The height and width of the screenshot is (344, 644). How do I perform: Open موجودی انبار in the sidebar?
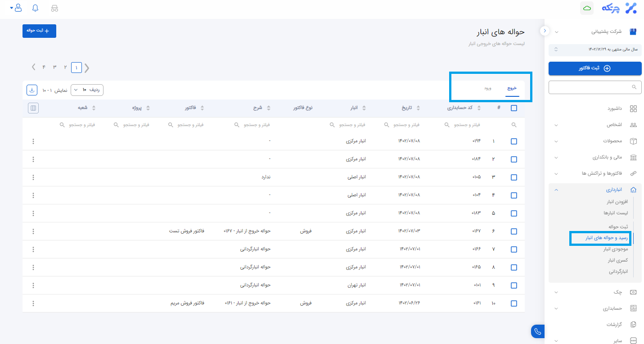(615, 249)
